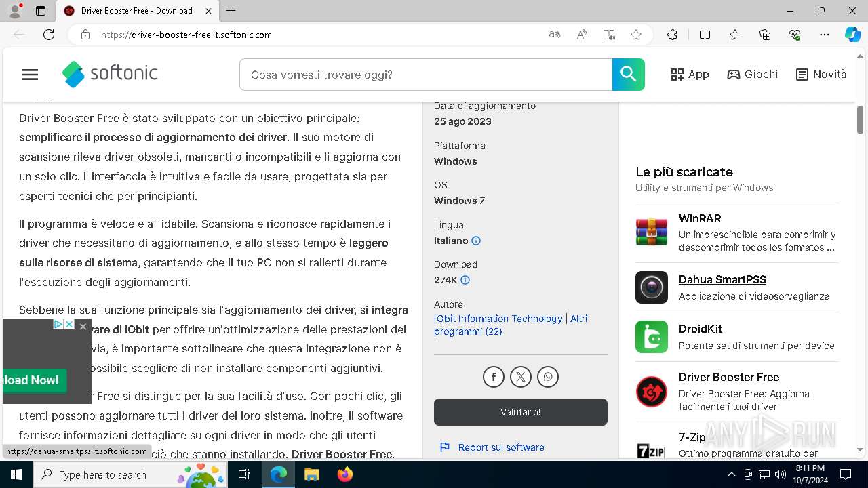Screen dimensions: 868x488
Task: Open DroidKit title link
Action: click(701, 329)
